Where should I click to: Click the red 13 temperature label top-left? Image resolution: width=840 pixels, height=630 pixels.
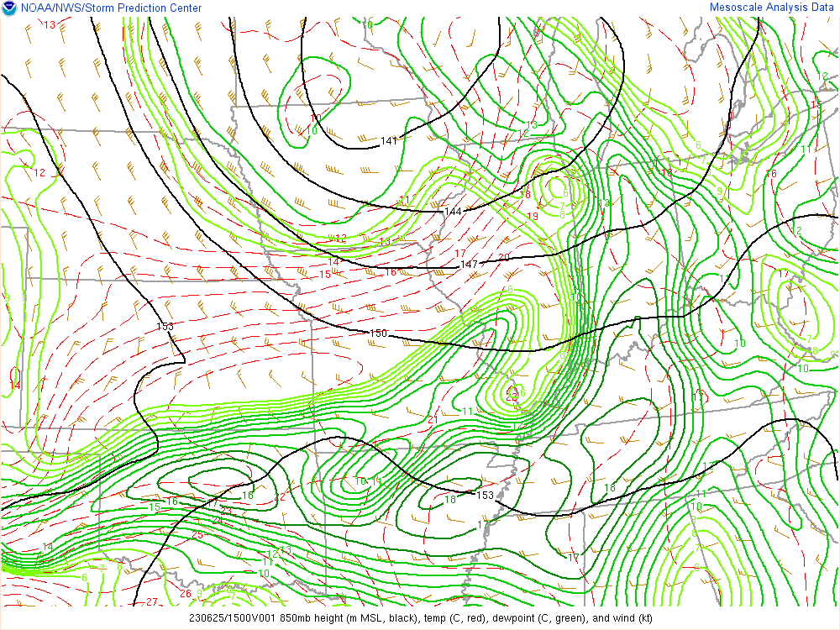[x=50, y=25]
